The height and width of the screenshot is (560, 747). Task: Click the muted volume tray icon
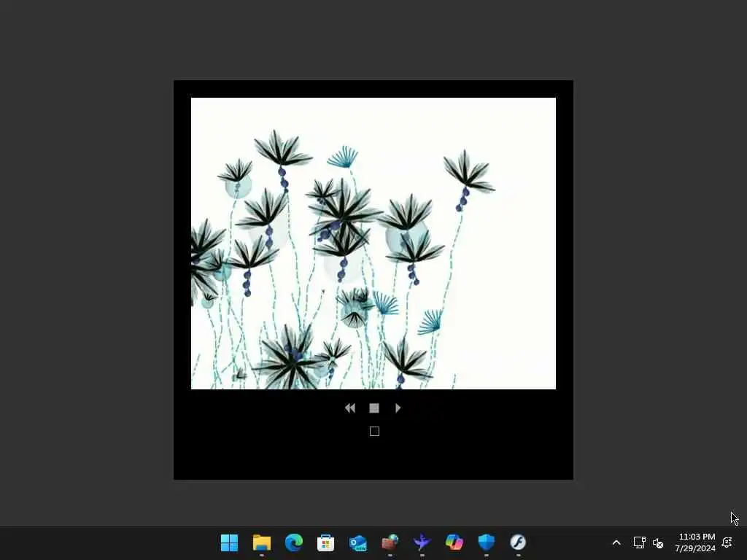click(x=658, y=542)
